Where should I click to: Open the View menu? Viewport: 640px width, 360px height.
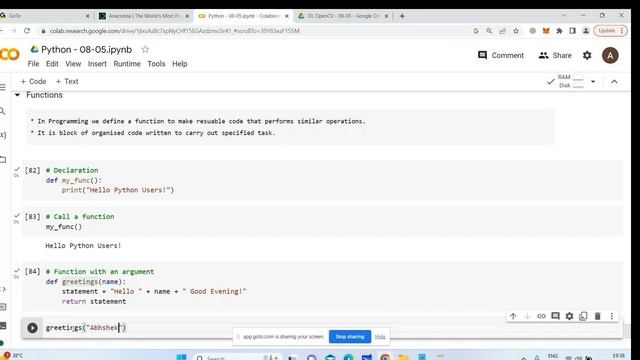click(x=73, y=64)
